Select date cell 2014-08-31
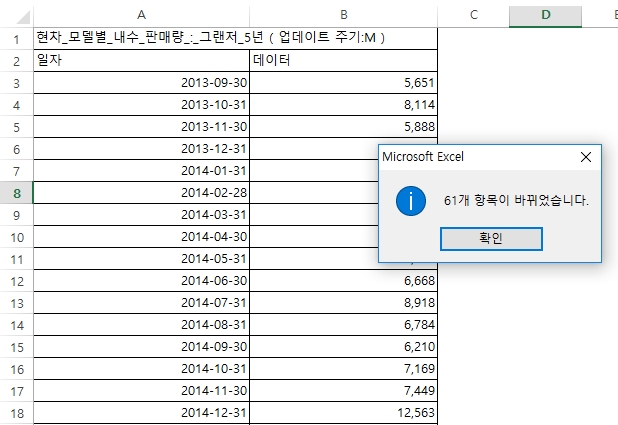618x425 pixels. [x=141, y=325]
